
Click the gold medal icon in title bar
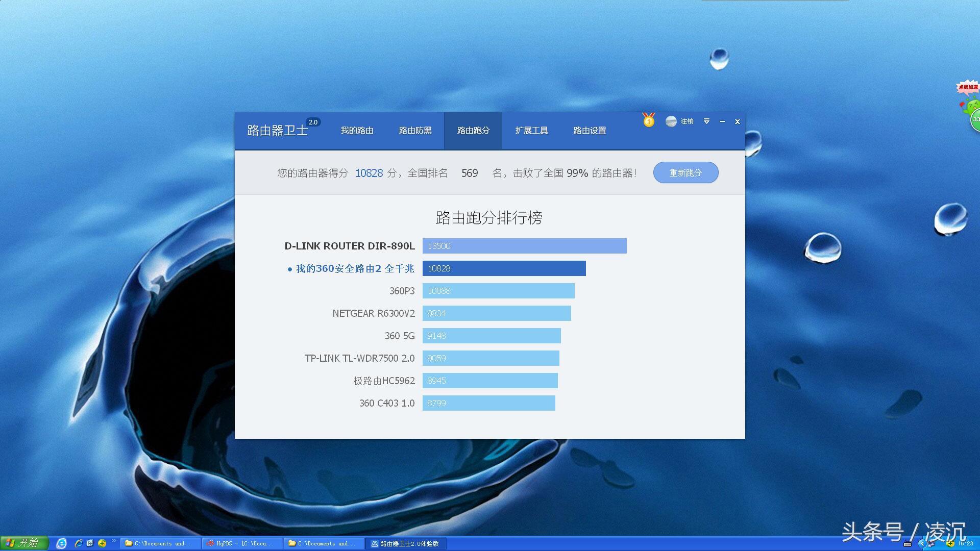click(648, 120)
